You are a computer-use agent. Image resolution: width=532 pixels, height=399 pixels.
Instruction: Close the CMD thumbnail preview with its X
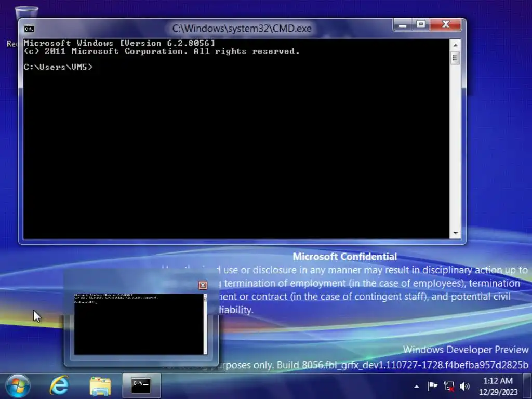203,285
